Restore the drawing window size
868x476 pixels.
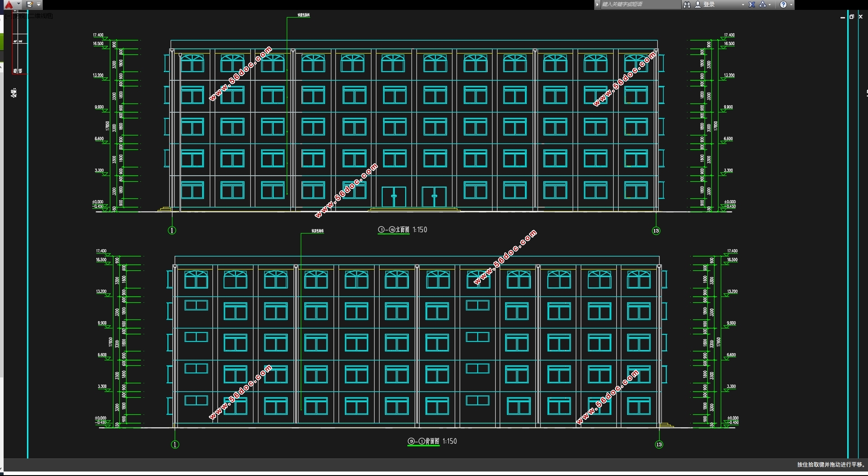pos(851,17)
